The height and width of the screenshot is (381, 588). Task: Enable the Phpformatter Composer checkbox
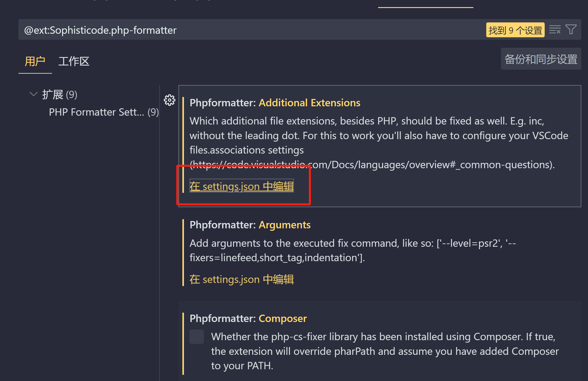(x=197, y=337)
